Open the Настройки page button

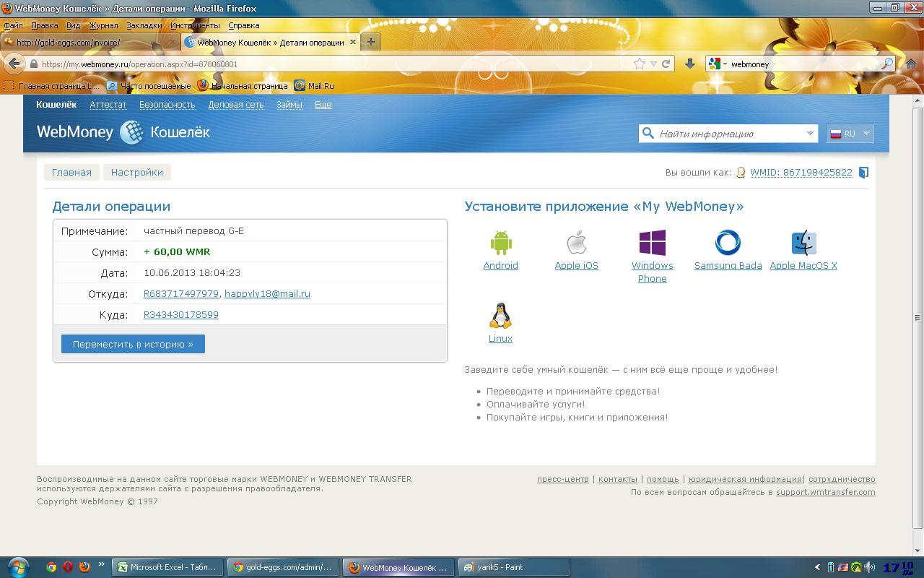tap(137, 173)
